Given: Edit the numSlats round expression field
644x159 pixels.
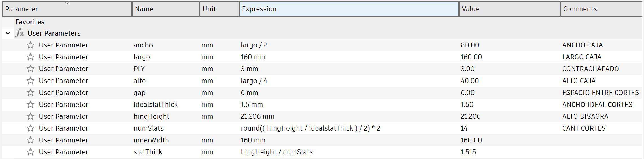Looking at the screenshot, I should [x=310, y=128].
